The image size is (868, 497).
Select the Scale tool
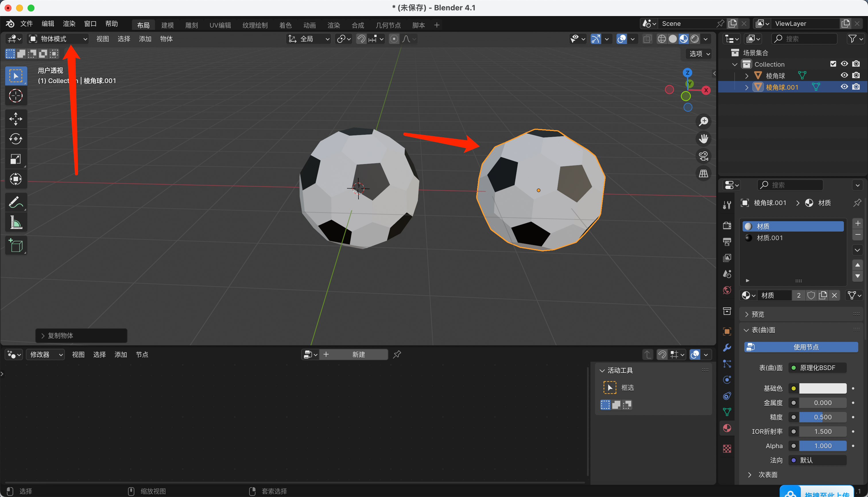[x=16, y=159]
